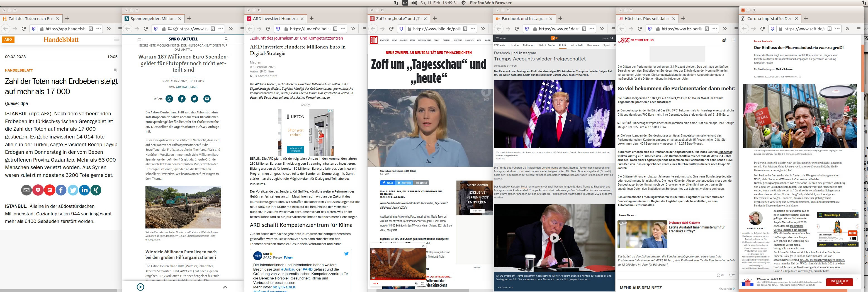Select ZDF 'Wirtschaft' navigation tab

577,45
